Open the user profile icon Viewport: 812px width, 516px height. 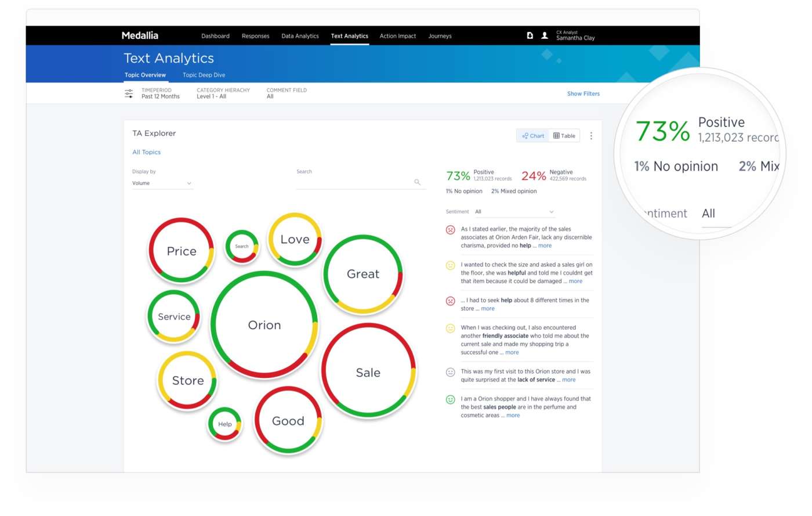(545, 35)
